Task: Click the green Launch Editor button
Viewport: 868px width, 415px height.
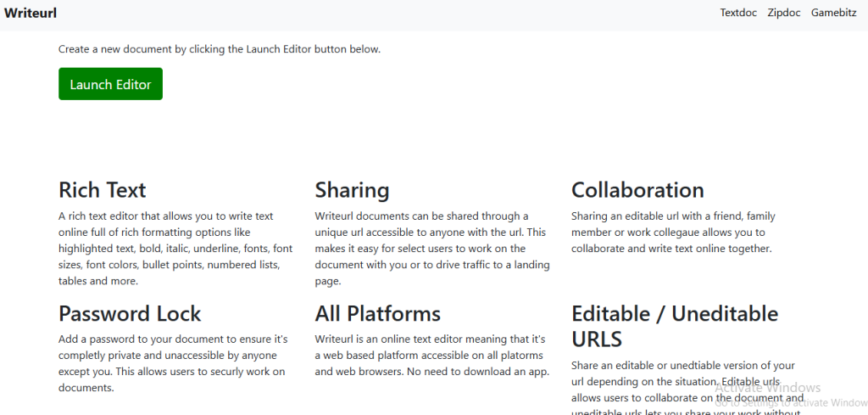Action: tap(111, 84)
